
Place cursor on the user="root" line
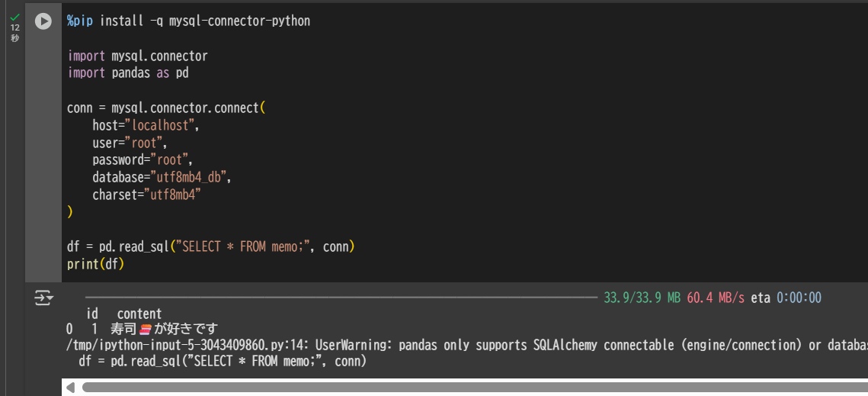(x=129, y=143)
